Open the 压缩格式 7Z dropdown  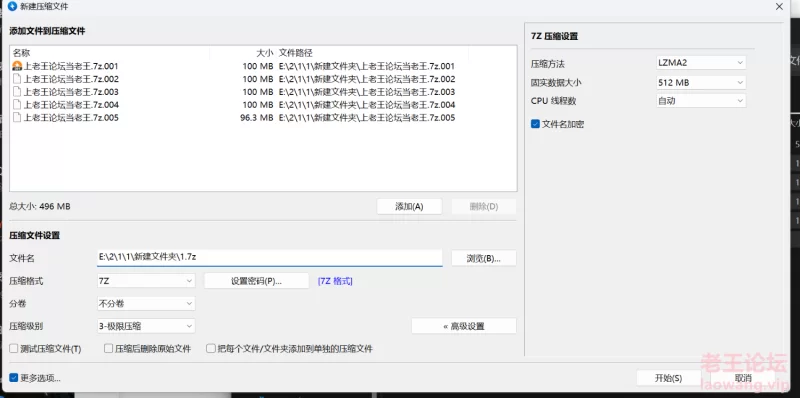tap(146, 281)
